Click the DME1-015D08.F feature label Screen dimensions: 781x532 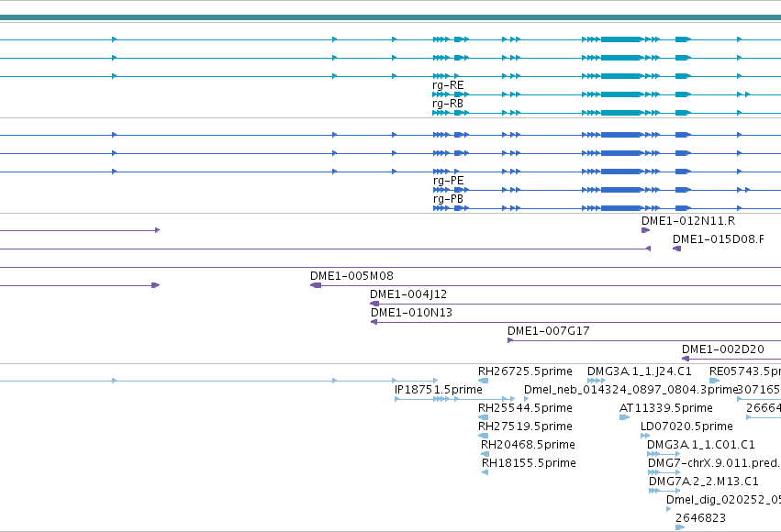[x=719, y=239]
